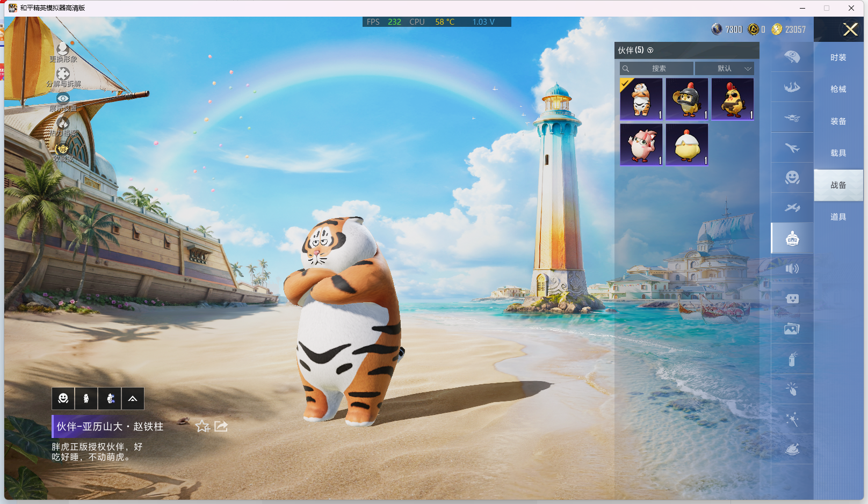Select the glider plane category icon
This screenshot has width=868, height=504.
pyautogui.click(x=792, y=208)
